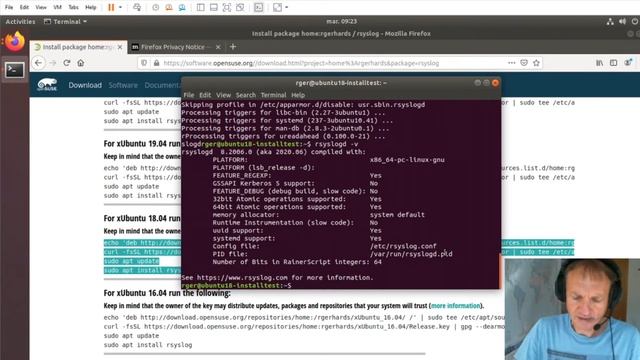This screenshot has width=640, height=360.
Task: Open Terminal window Edit menu
Action: pyautogui.click(x=205, y=95)
